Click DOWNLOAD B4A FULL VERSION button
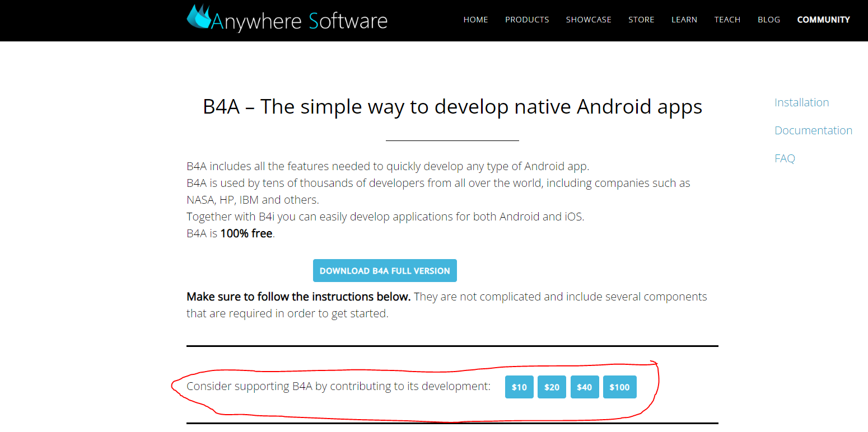868x432 pixels. click(385, 270)
